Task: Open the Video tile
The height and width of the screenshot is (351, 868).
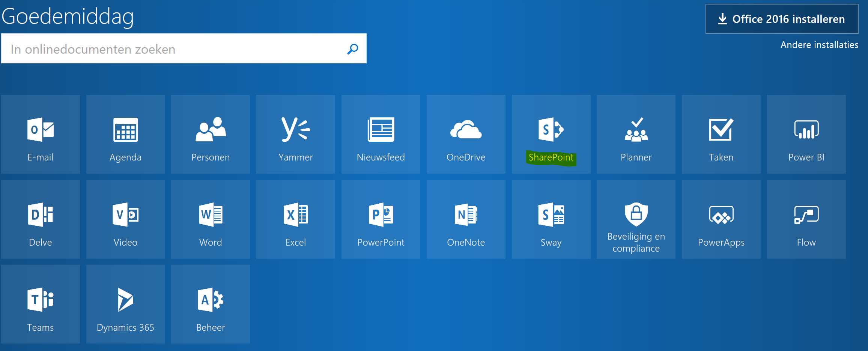Action: click(126, 219)
